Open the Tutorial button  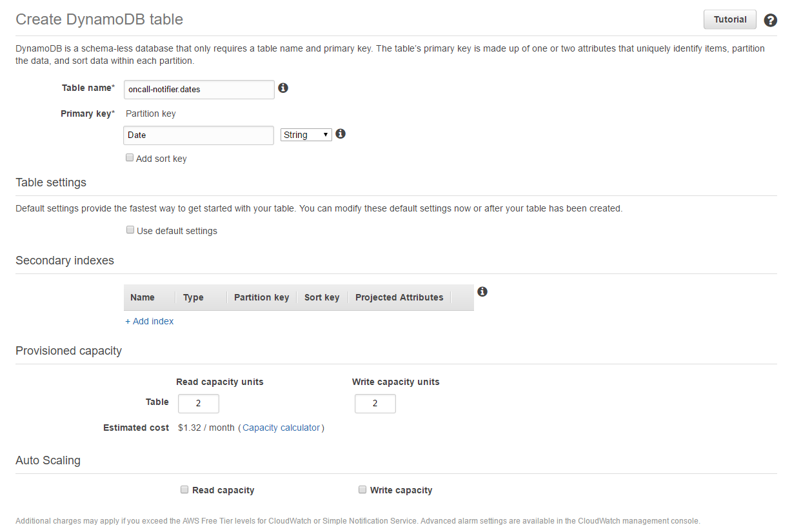pos(729,19)
